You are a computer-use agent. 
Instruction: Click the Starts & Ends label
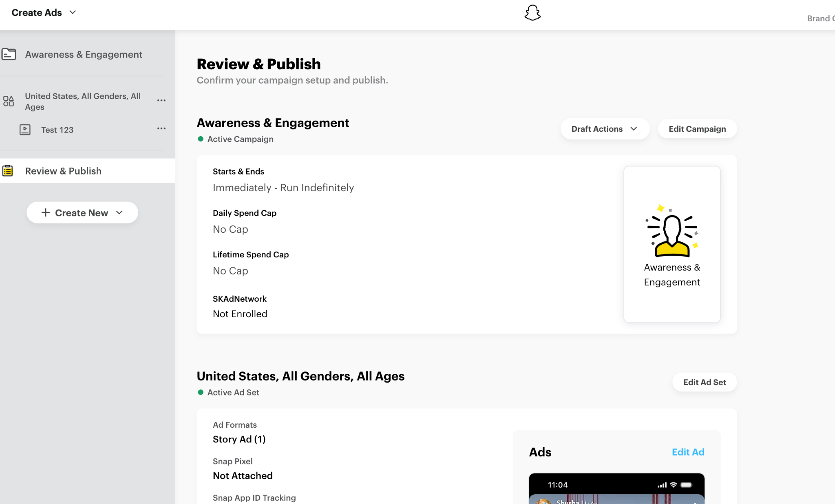[x=239, y=171]
